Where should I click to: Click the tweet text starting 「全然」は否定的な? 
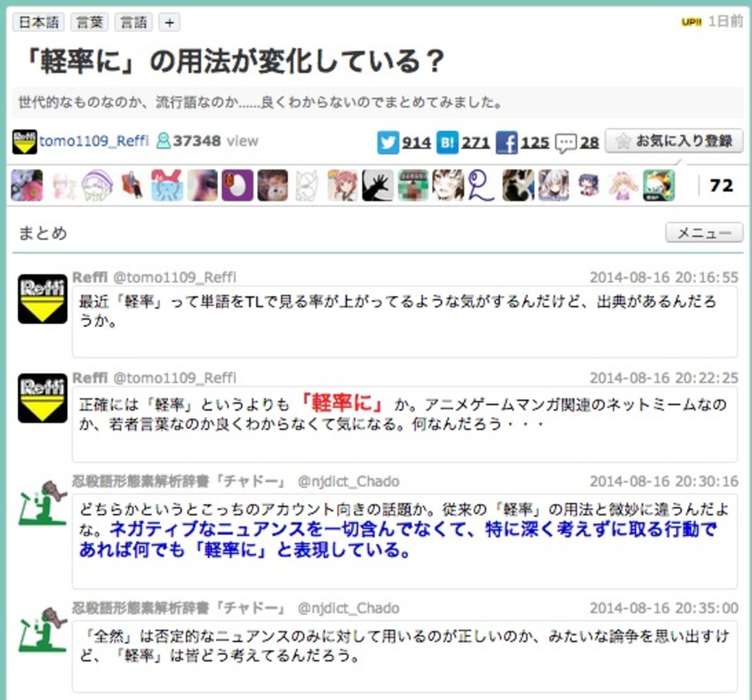(x=404, y=646)
